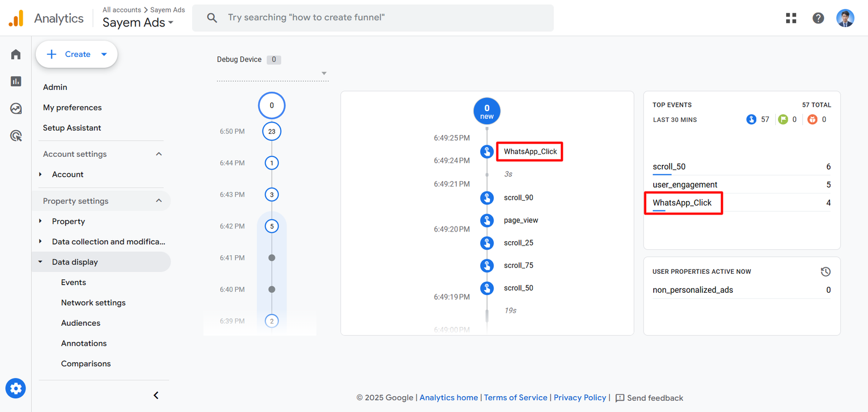Image resolution: width=868 pixels, height=412 pixels.
Task: Select the 6:50 PM timeline bubble
Action: coord(272,131)
